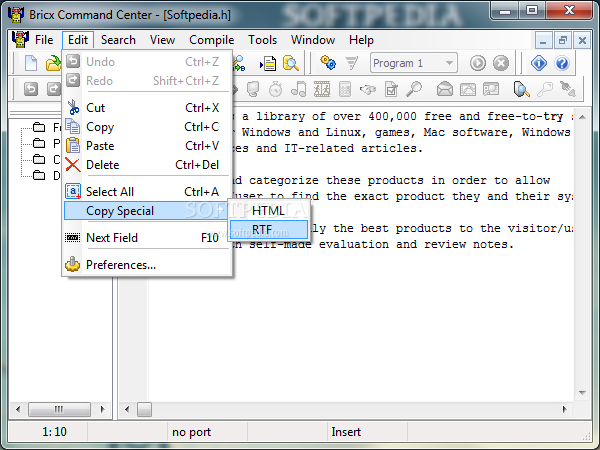Click the stopwatch tool icon
This screenshot has width=600, height=450.
[x=276, y=89]
